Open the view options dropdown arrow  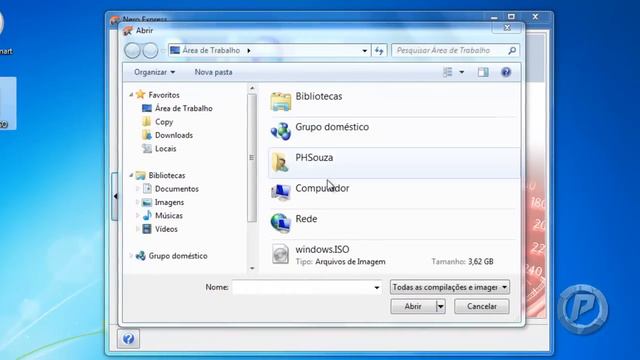[462, 72]
